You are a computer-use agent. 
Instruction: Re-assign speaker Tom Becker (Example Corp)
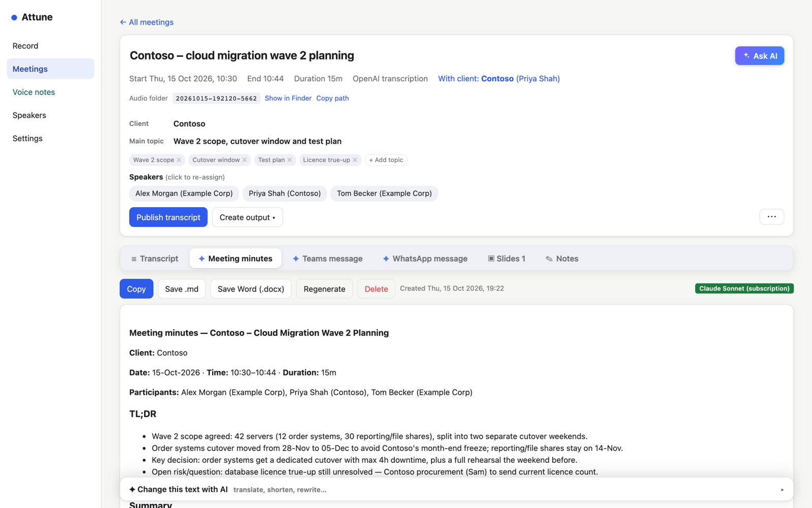coord(384,194)
